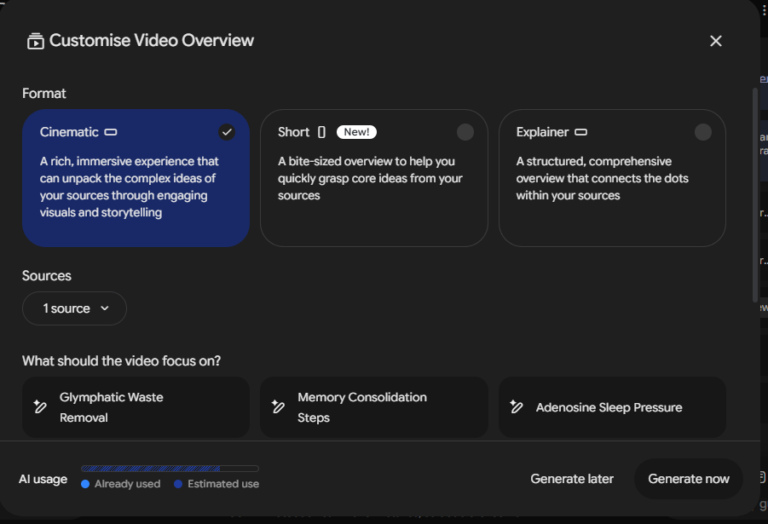
Task: Click sparkle pen icon on Glymphatic Waste Removal
Action: point(40,406)
